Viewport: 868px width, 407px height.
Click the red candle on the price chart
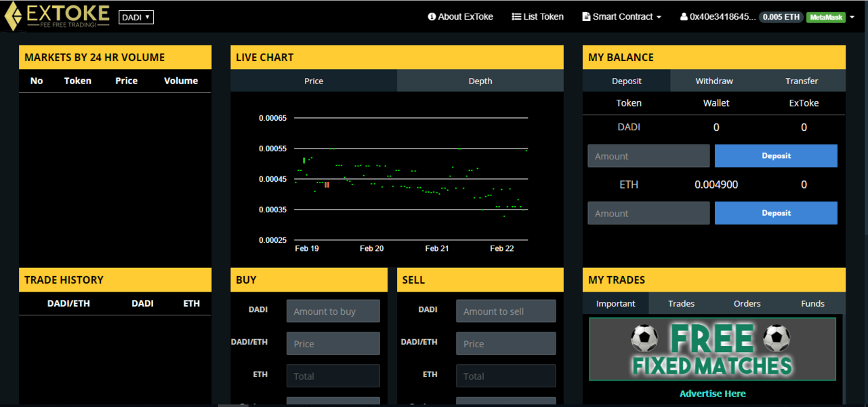[x=327, y=185]
